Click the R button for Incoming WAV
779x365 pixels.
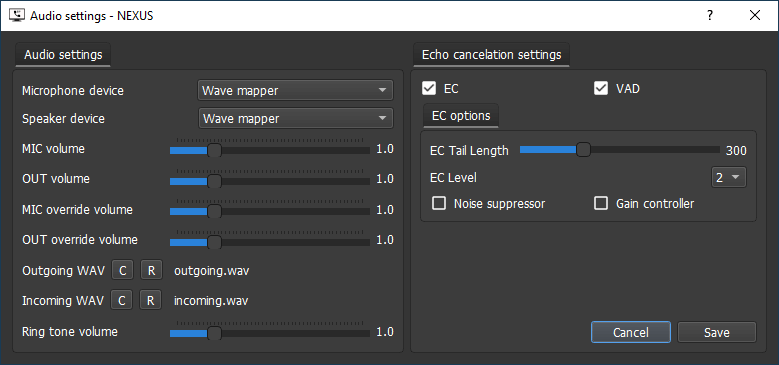(x=151, y=300)
